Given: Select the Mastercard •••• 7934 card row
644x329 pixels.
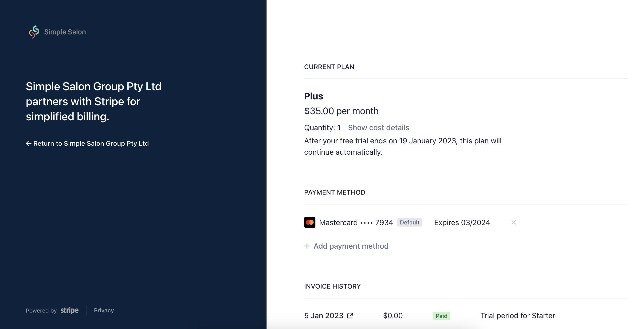Looking at the screenshot, I should point(410,222).
